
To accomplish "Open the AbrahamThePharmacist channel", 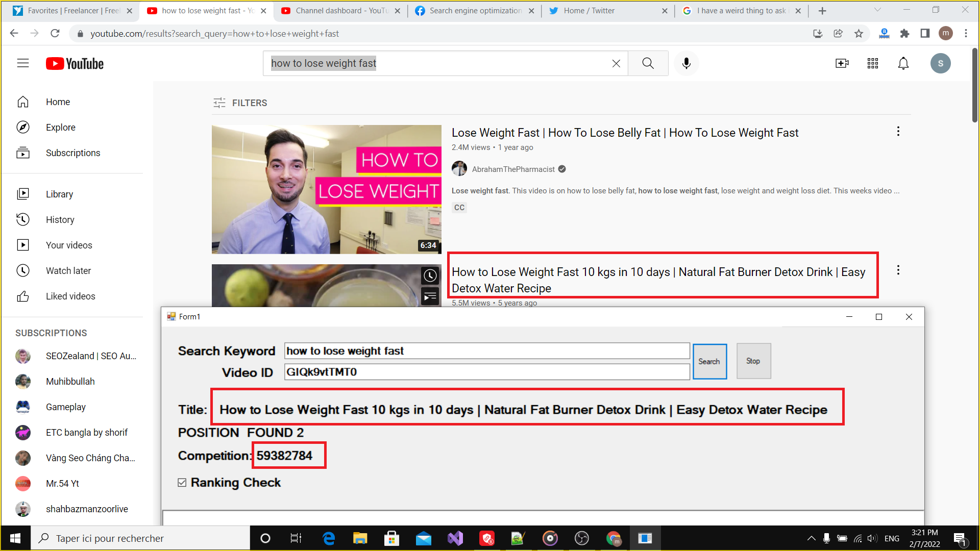I will click(513, 169).
